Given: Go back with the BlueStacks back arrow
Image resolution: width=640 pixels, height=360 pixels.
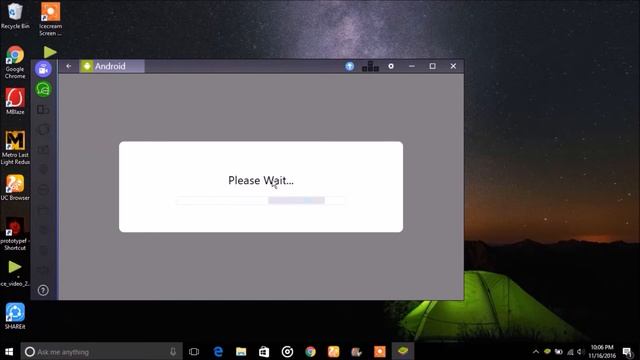Looking at the screenshot, I should pyautogui.click(x=69, y=66).
